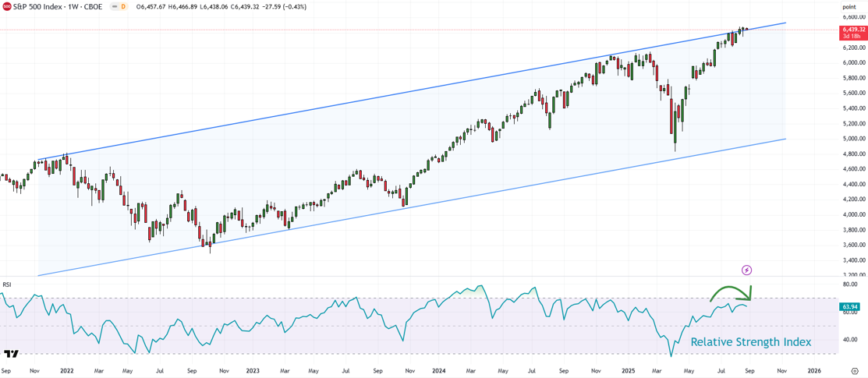868x378 pixels.
Task: Open the purple lightning event marker
Action: pos(747,270)
